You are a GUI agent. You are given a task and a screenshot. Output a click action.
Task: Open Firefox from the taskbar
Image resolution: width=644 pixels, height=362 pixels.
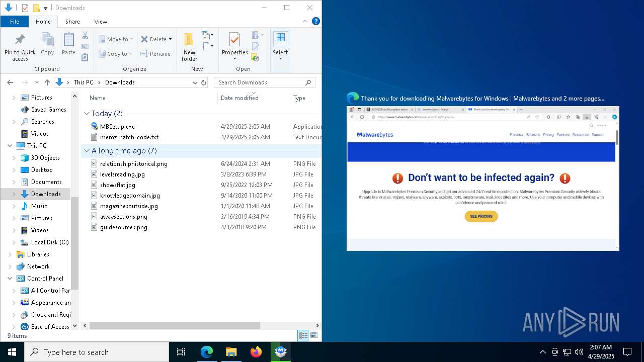coord(256,352)
